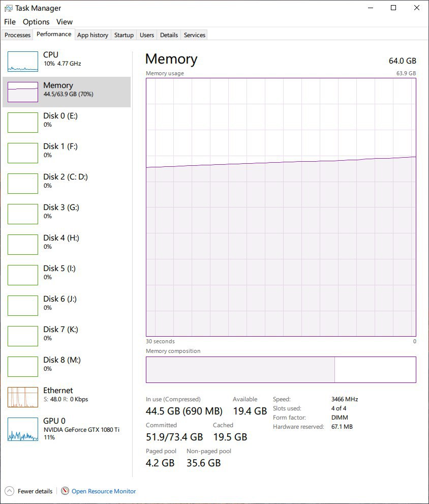Screen dimensions: 429x504
Task: Collapse view with Fewer details arrow
Action: pyautogui.click(x=10, y=491)
